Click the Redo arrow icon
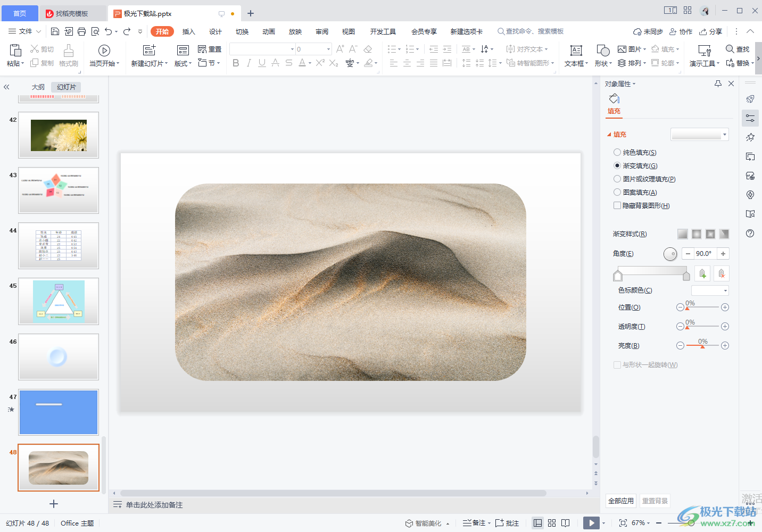 point(127,31)
